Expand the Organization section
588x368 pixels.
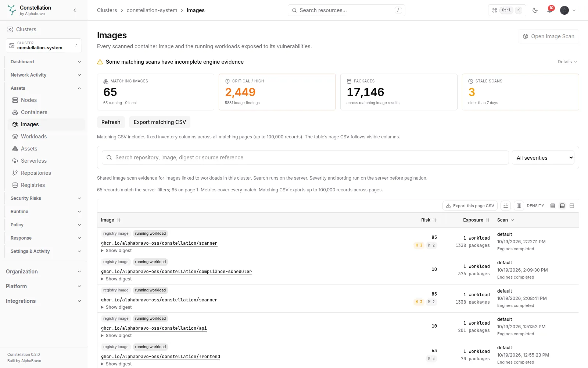pos(44,272)
